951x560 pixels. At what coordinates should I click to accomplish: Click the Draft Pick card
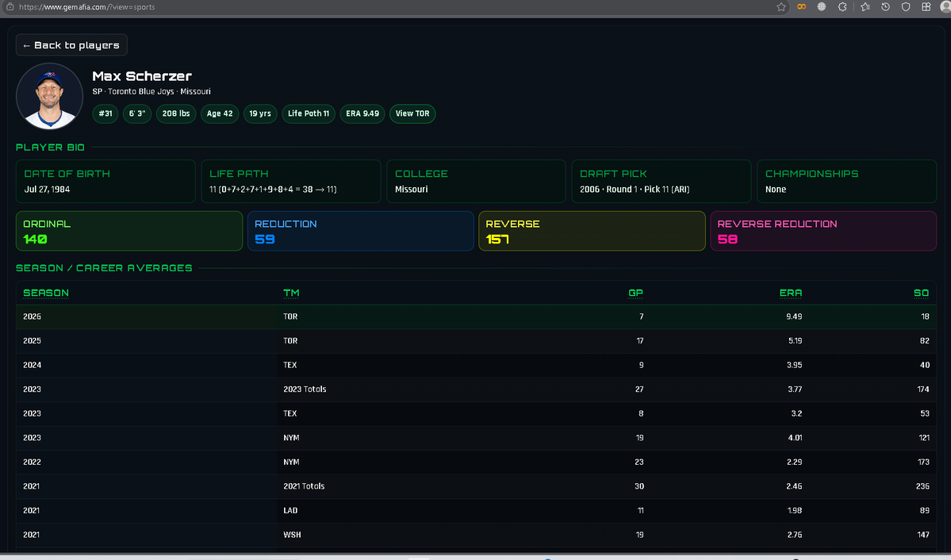tap(661, 182)
